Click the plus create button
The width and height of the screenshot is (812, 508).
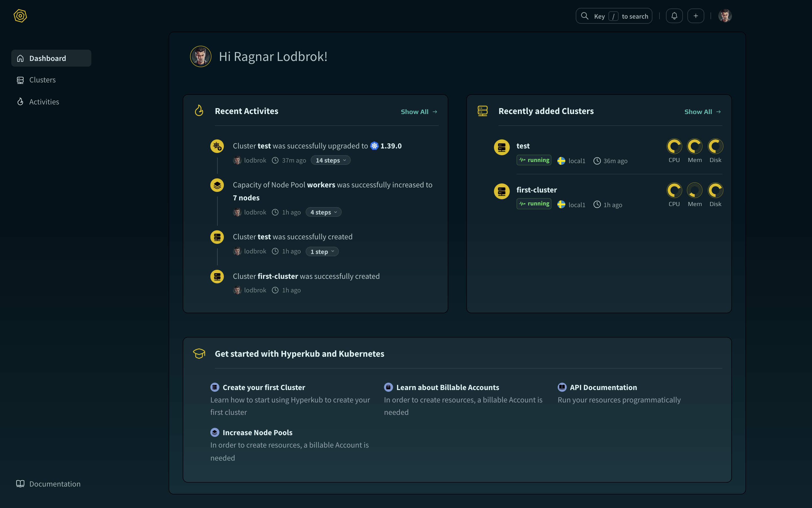696,16
